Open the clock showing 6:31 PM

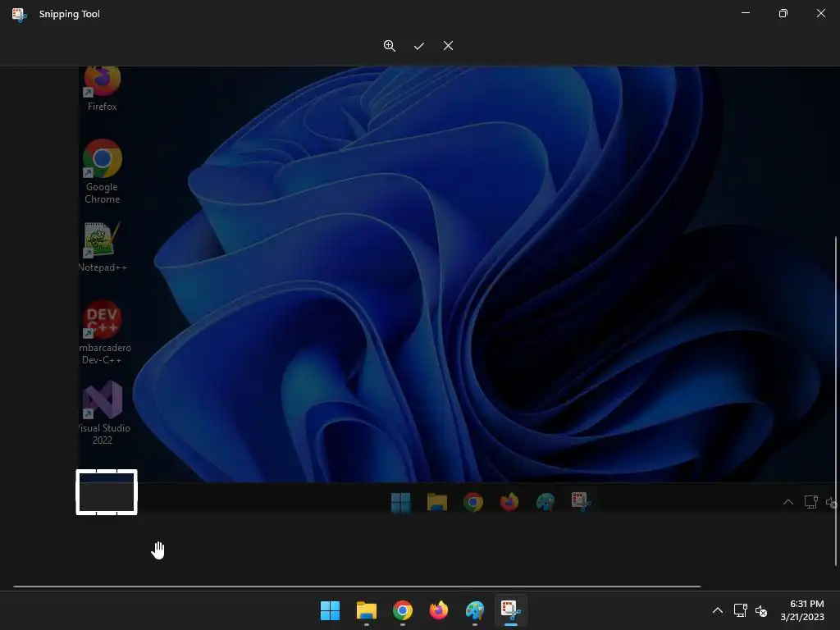click(802, 610)
